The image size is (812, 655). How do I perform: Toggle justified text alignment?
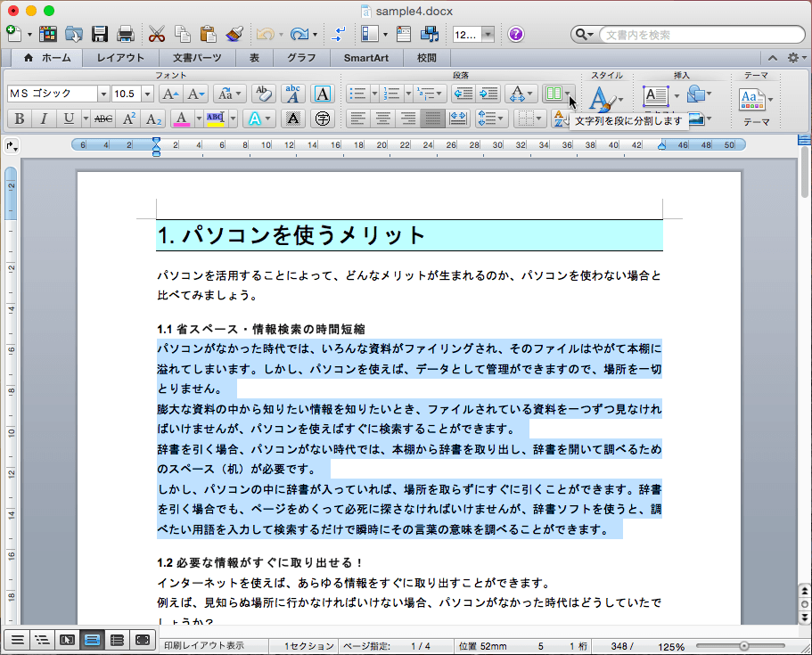tap(432, 119)
